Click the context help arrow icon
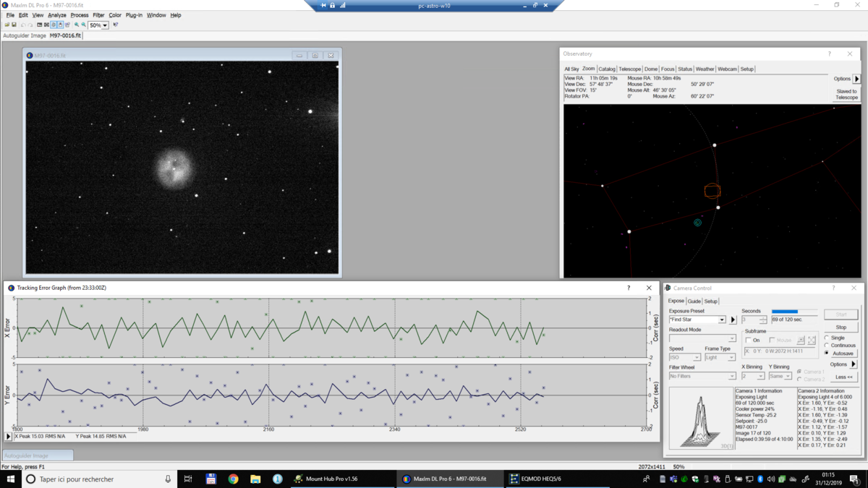868x488 pixels. coord(116,25)
